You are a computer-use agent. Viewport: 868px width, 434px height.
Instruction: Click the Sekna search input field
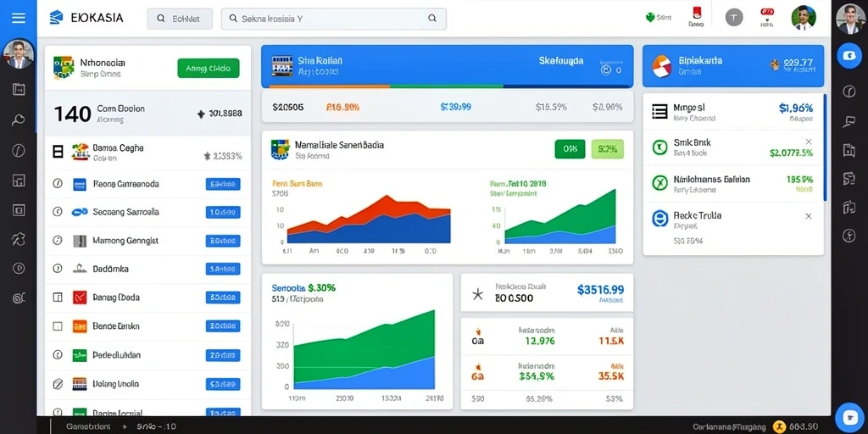334,19
